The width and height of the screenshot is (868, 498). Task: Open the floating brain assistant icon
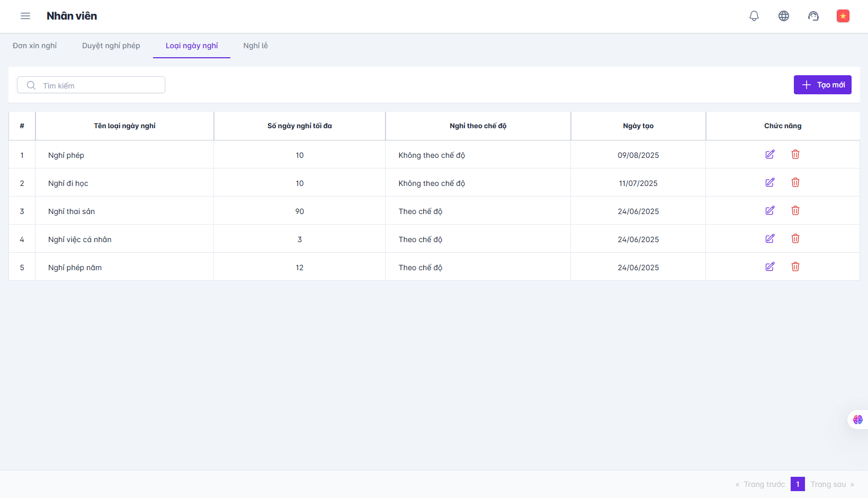point(857,420)
